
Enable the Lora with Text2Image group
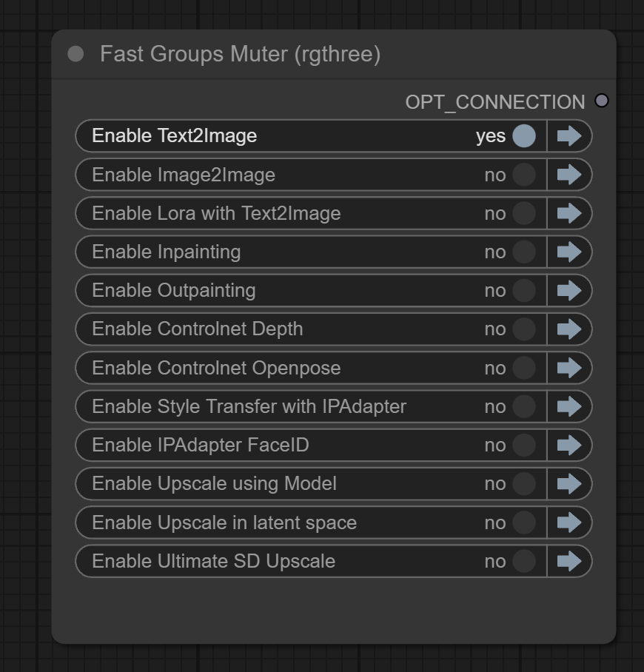coord(523,213)
